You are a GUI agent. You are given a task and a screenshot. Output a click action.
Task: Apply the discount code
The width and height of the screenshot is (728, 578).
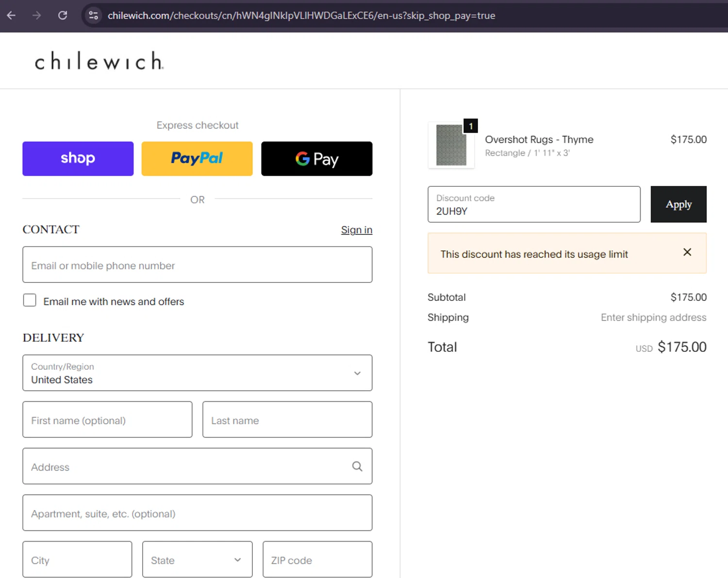678,204
